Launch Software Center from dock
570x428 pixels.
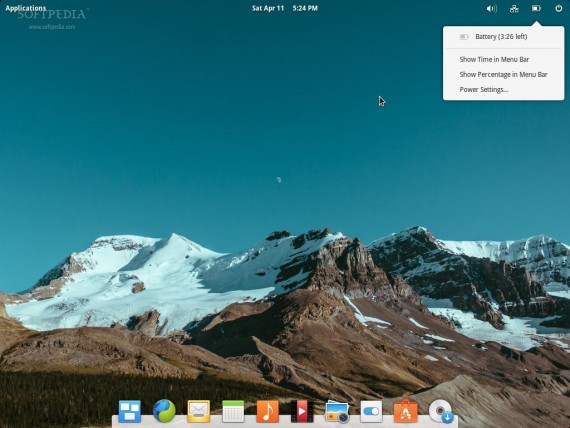pos(406,411)
